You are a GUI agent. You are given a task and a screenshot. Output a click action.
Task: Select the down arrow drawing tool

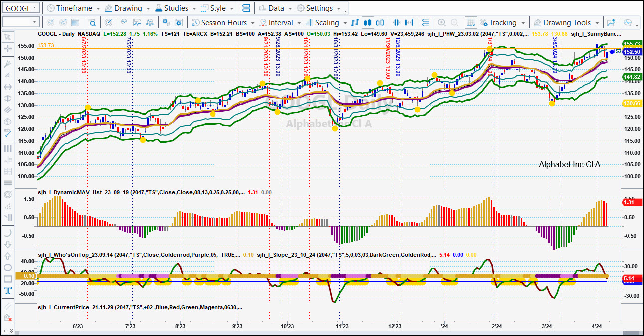coord(7,244)
